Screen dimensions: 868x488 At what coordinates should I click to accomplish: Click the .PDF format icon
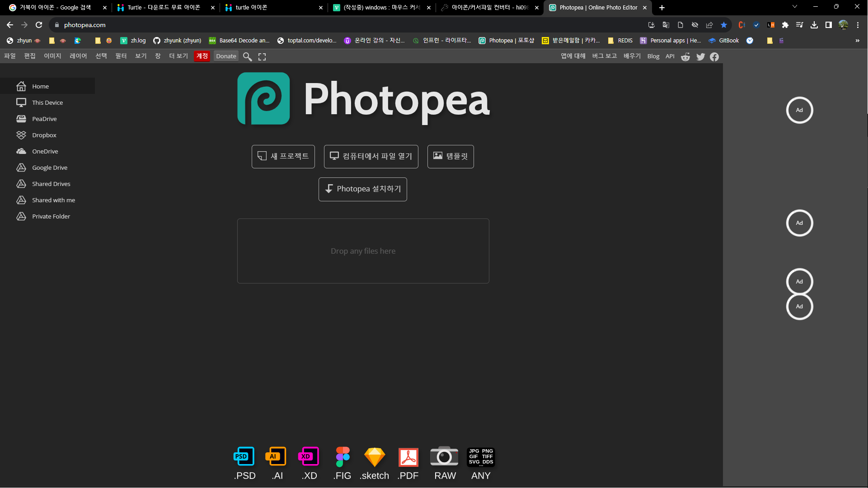click(x=408, y=457)
